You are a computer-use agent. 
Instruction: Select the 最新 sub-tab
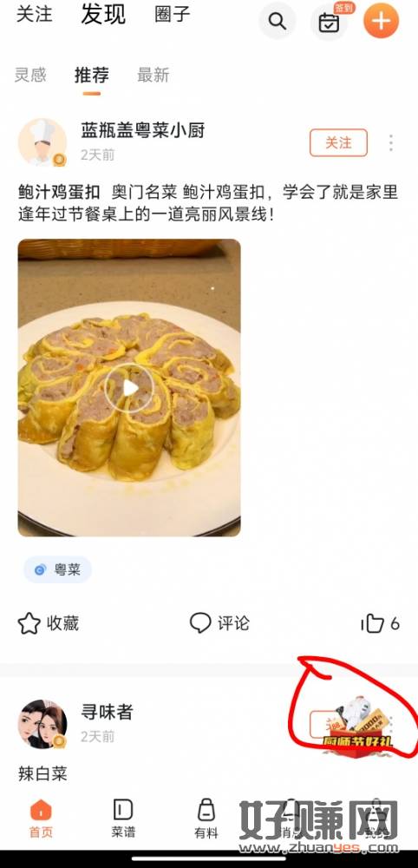pos(153,75)
